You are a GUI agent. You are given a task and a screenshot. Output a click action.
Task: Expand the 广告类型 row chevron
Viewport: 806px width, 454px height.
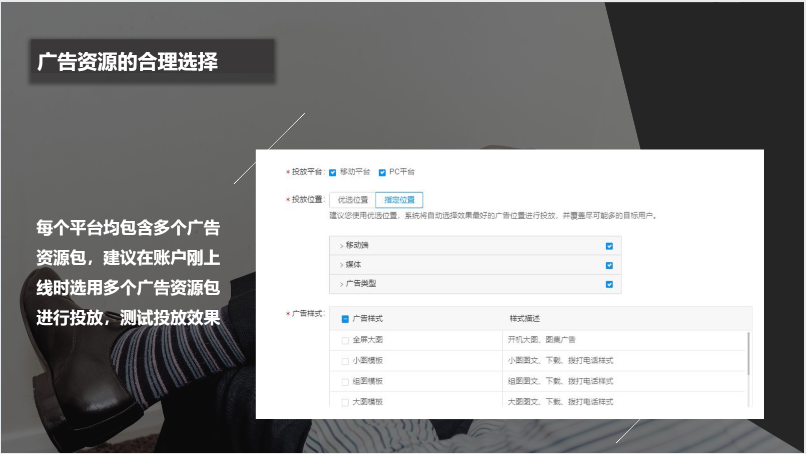[x=341, y=284]
